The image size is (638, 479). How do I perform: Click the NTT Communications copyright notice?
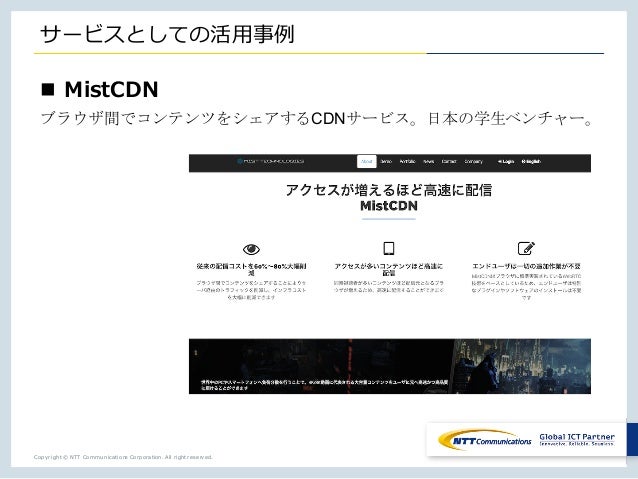(x=123, y=457)
